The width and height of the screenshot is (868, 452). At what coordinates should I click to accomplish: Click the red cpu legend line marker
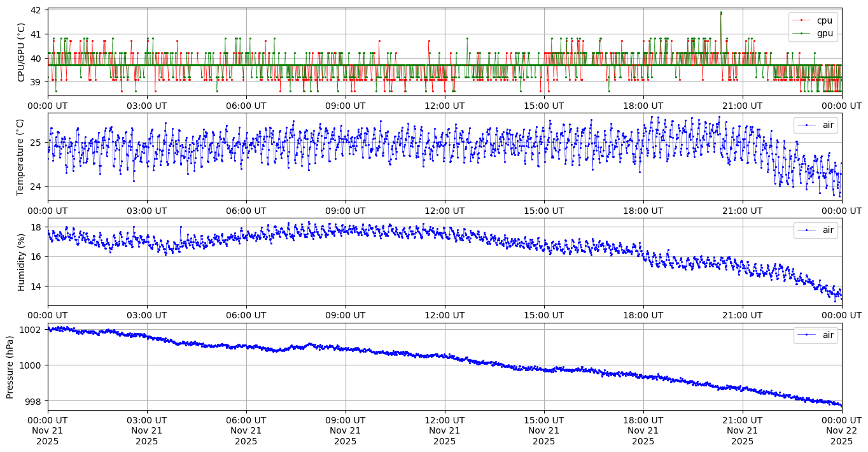(801, 20)
